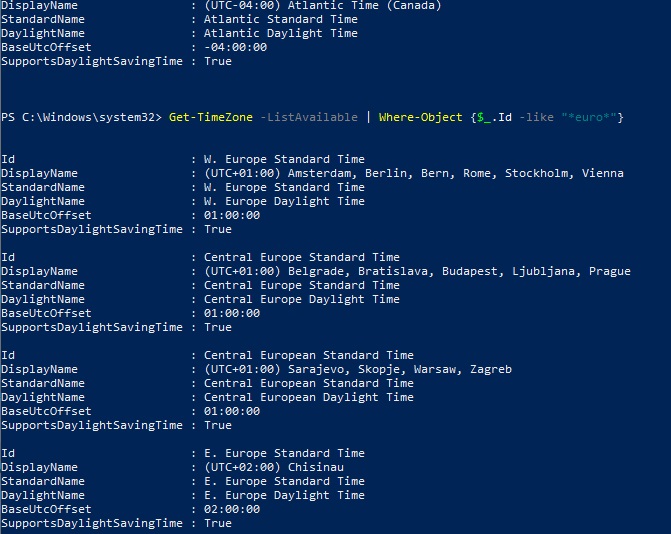Click the "*euro*" filter string

[591, 117]
